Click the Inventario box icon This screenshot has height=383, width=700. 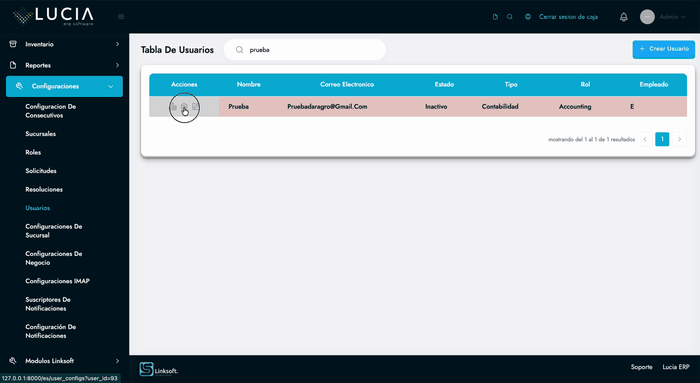click(x=13, y=44)
